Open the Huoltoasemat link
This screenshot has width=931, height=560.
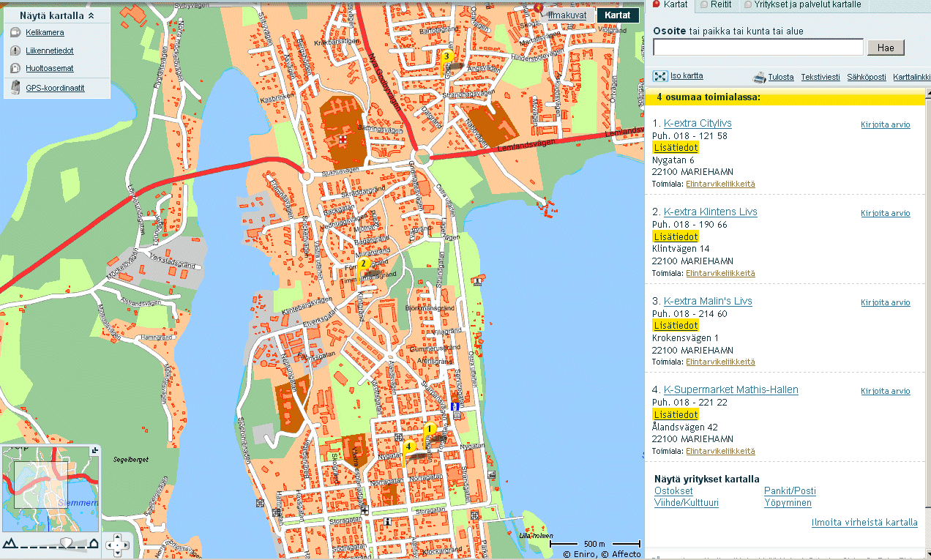(x=49, y=68)
